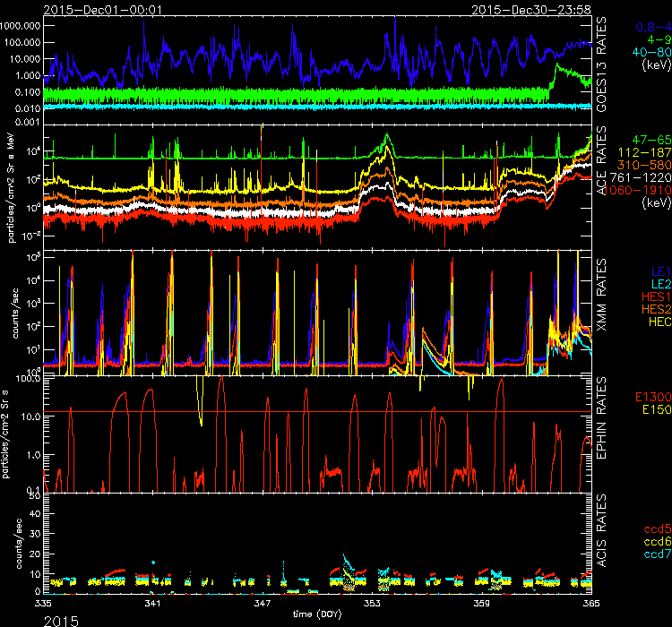Image resolution: width=672 pixels, height=627 pixels.
Task: Click the E1300 EPHIN legend label
Action: pos(648,396)
